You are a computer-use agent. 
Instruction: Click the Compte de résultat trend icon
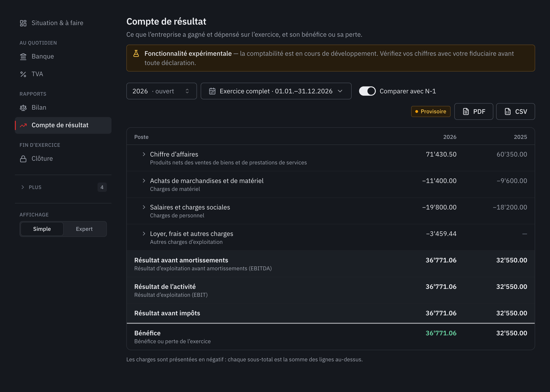pos(23,125)
